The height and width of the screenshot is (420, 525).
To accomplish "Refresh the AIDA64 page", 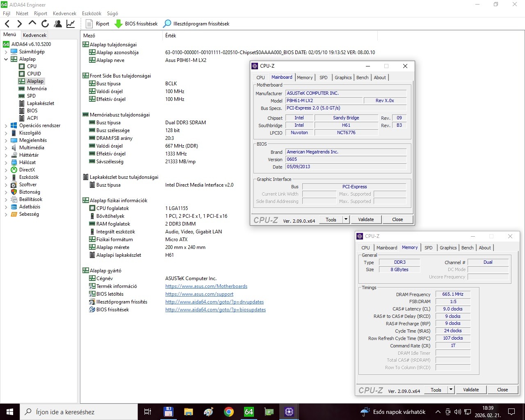I will 45,24.
